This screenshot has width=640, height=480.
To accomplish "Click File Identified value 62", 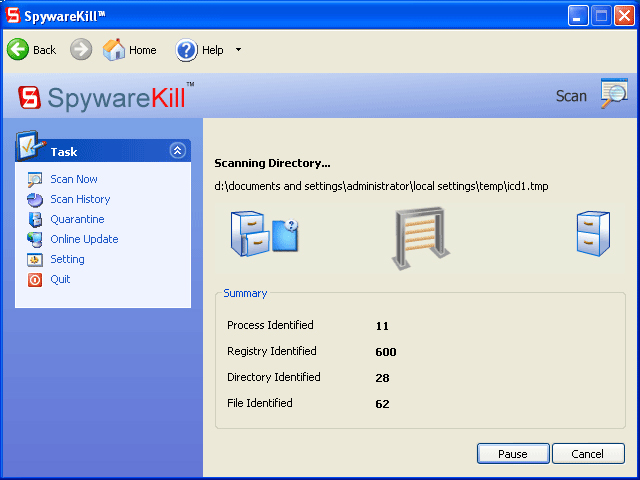I will coord(382,404).
